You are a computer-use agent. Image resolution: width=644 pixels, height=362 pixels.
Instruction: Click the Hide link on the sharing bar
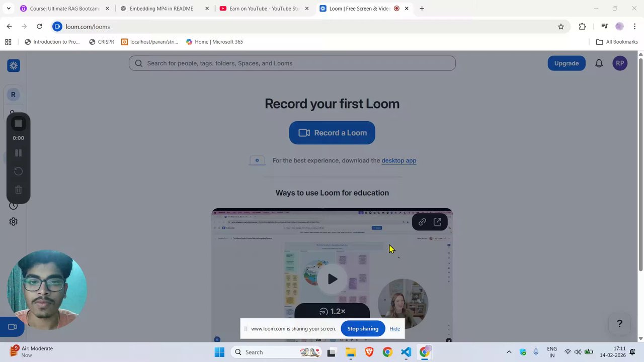(394, 329)
